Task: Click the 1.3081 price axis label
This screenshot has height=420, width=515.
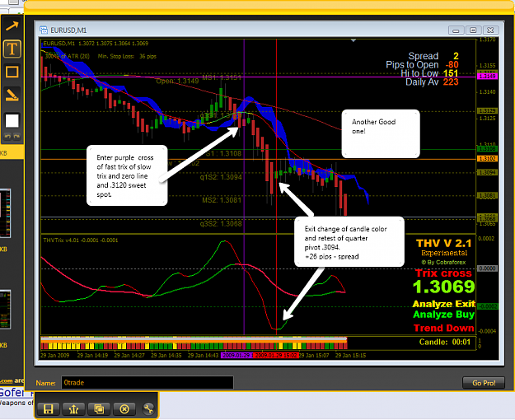Action: (488, 195)
